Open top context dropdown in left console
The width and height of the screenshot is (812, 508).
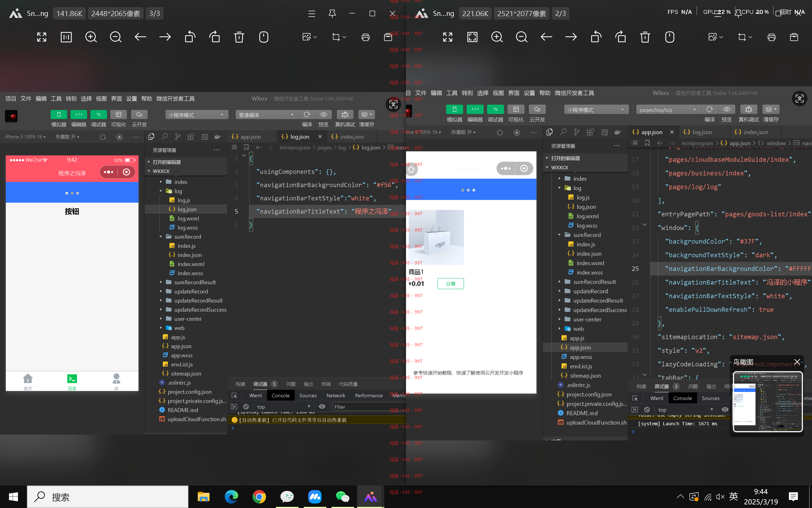click(284, 407)
